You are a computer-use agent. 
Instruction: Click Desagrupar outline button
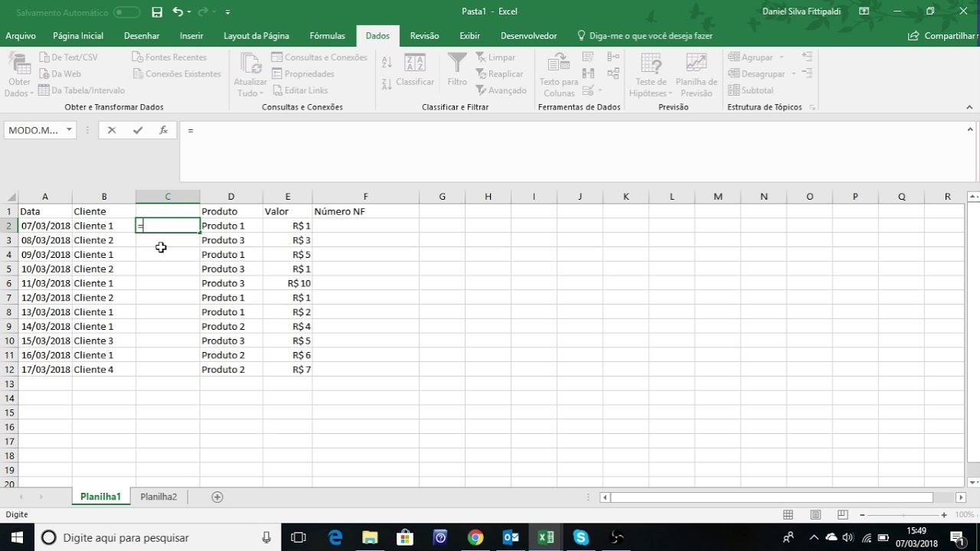[756, 74]
